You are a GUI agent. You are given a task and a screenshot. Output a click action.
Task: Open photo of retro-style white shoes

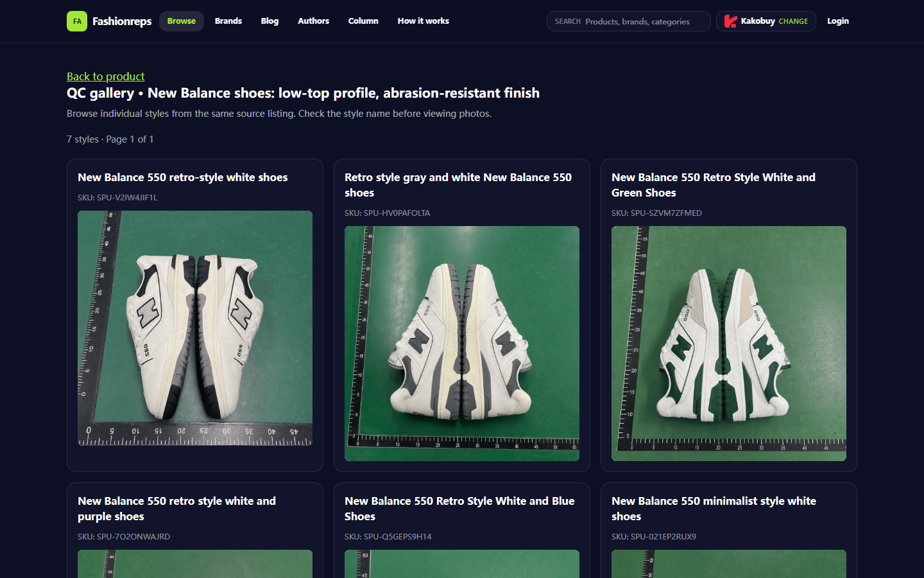pos(195,328)
